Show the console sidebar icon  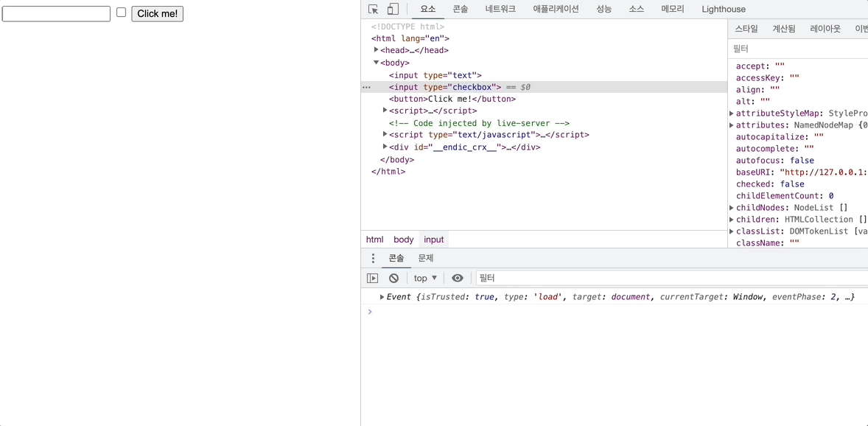373,278
